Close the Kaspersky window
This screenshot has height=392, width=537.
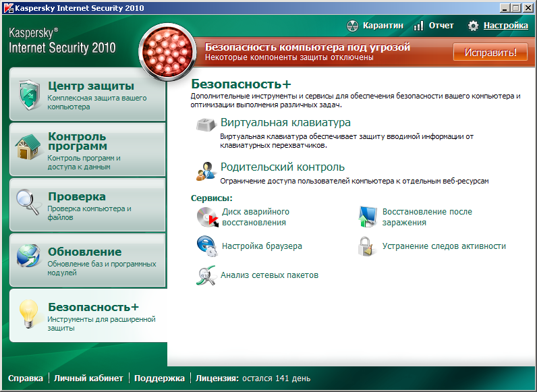(528, 8)
